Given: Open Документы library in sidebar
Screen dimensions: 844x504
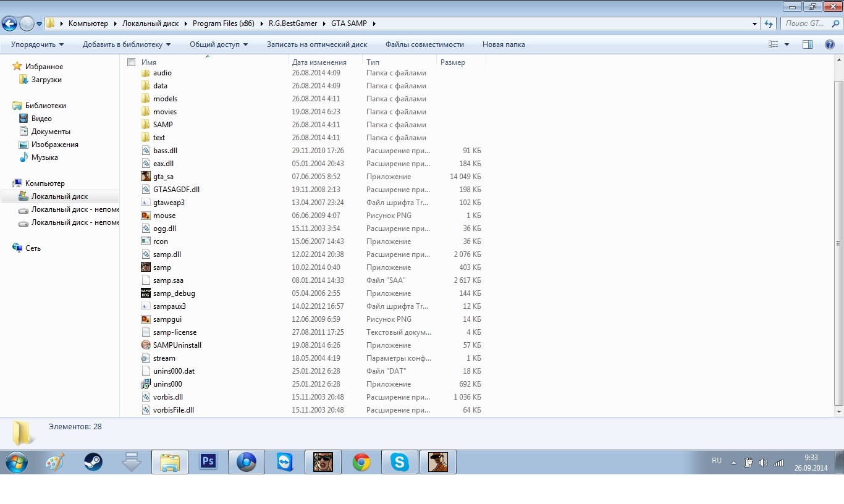Looking at the screenshot, I should 51,132.
